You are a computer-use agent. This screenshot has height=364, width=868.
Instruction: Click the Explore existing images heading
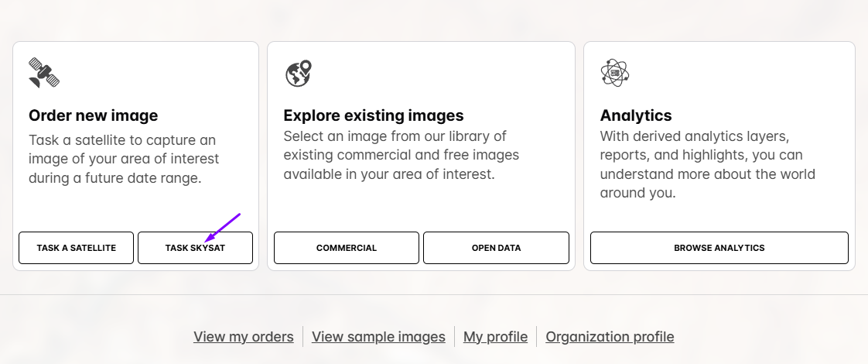(x=373, y=115)
